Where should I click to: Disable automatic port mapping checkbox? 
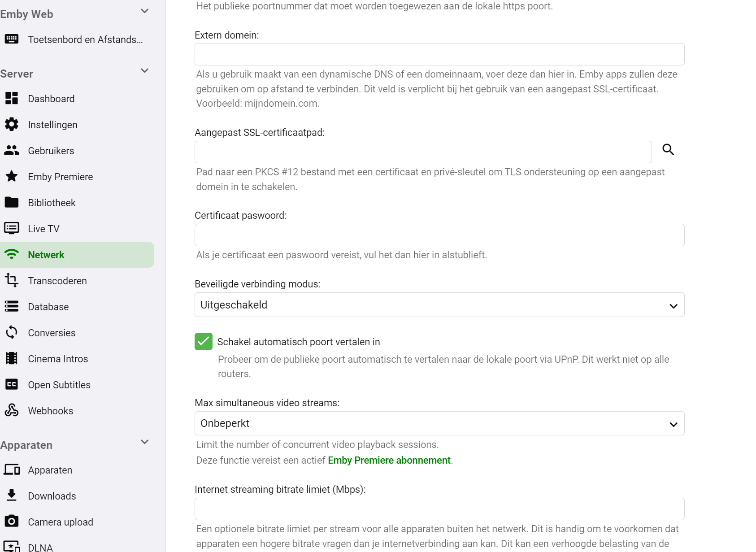[204, 342]
